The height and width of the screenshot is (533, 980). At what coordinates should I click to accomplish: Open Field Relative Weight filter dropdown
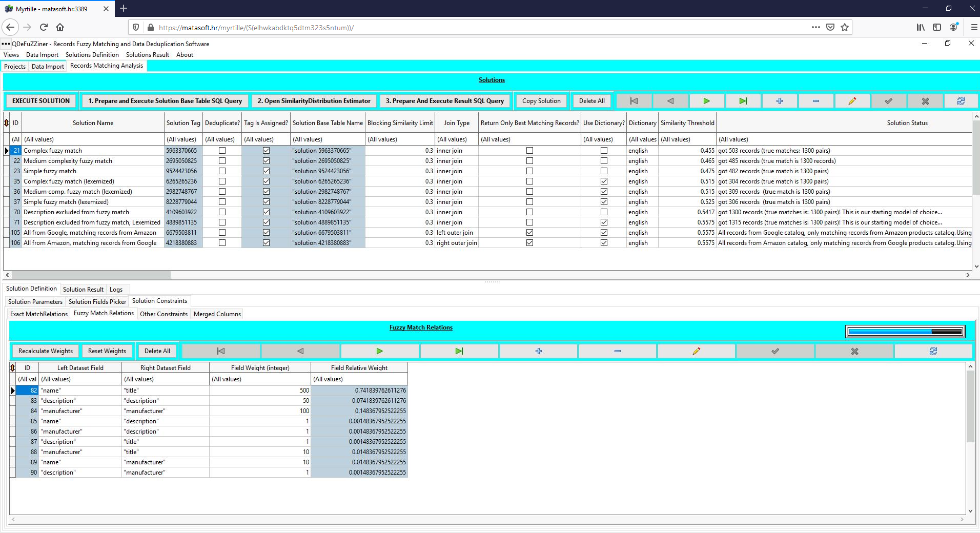pos(359,379)
